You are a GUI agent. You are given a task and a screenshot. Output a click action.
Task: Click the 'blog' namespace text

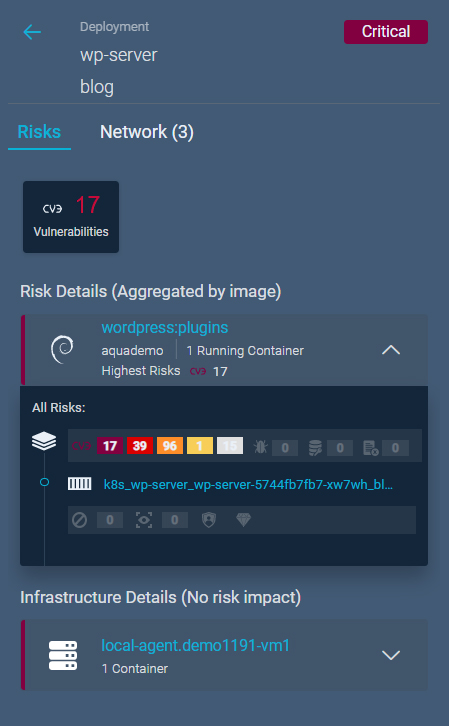coord(97,87)
